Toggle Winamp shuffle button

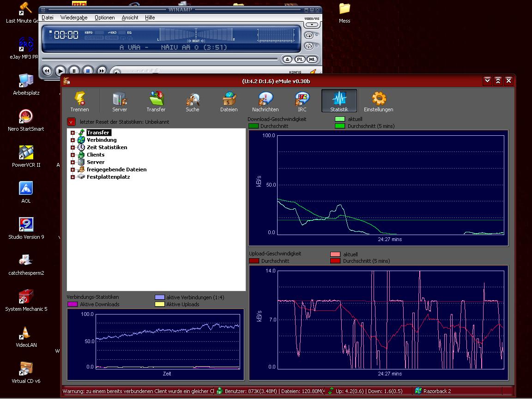(309, 46)
